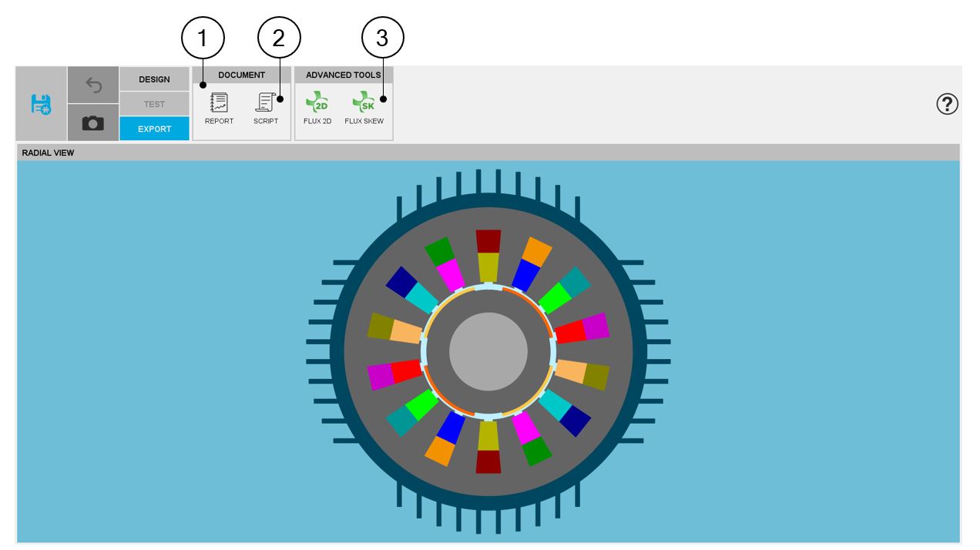Open help with the question mark icon
This screenshot has height=550, width=980.
(x=947, y=104)
